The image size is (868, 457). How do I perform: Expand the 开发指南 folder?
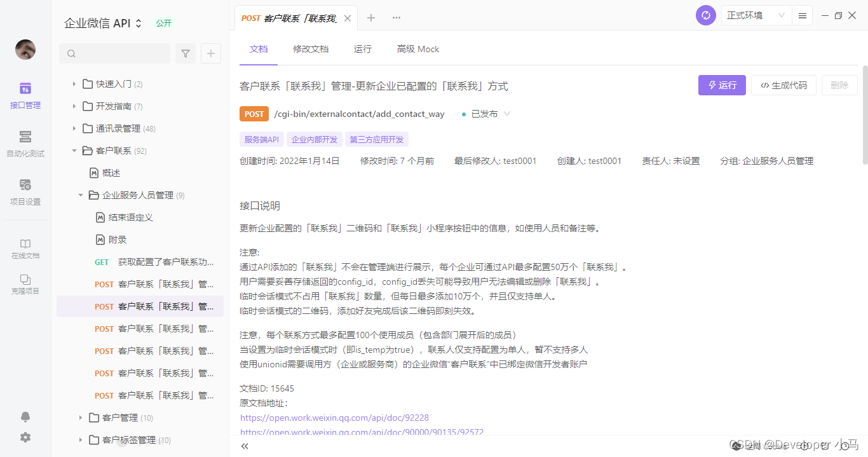click(74, 106)
